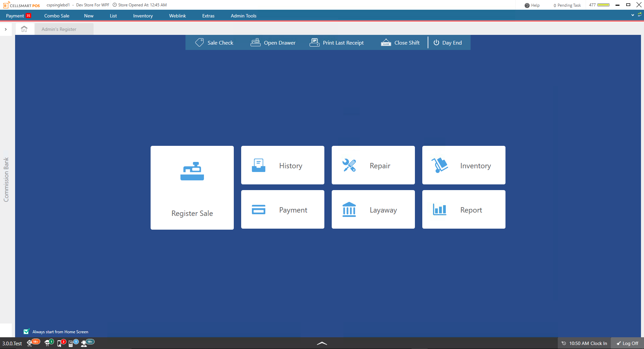Click the 3.0.0.Test version label

point(12,343)
